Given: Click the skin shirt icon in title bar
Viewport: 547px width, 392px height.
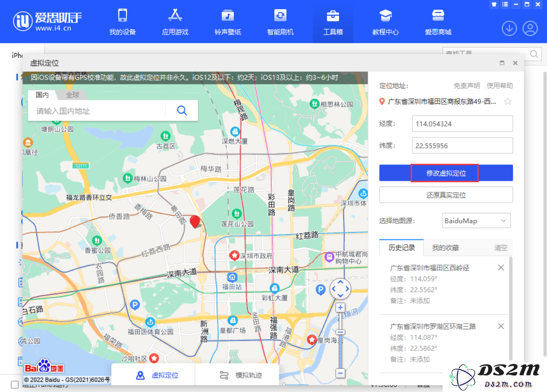Looking at the screenshot, I should click(x=494, y=4).
